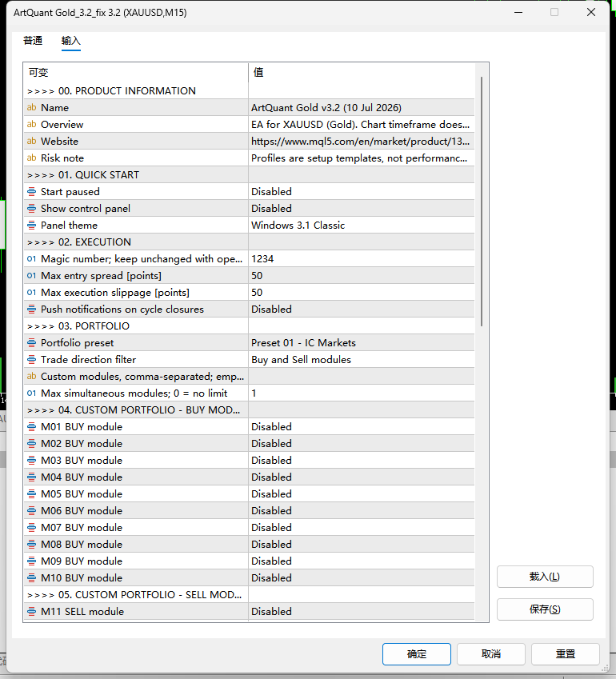Open the Portfolio preset IC Markets value
Viewport: 616px width, 679px height.
362,343
